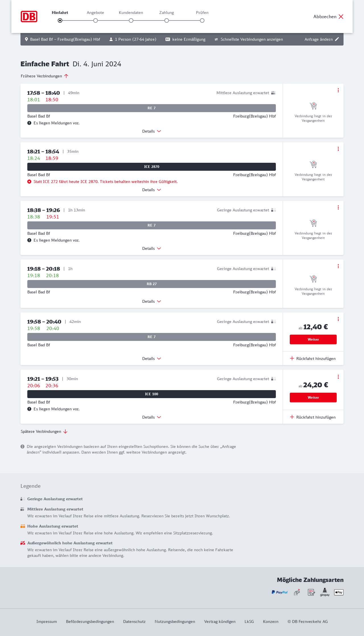Show Frühere Verbindungen
Image resolution: width=364 pixels, height=636 pixels.
coord(45,76)
